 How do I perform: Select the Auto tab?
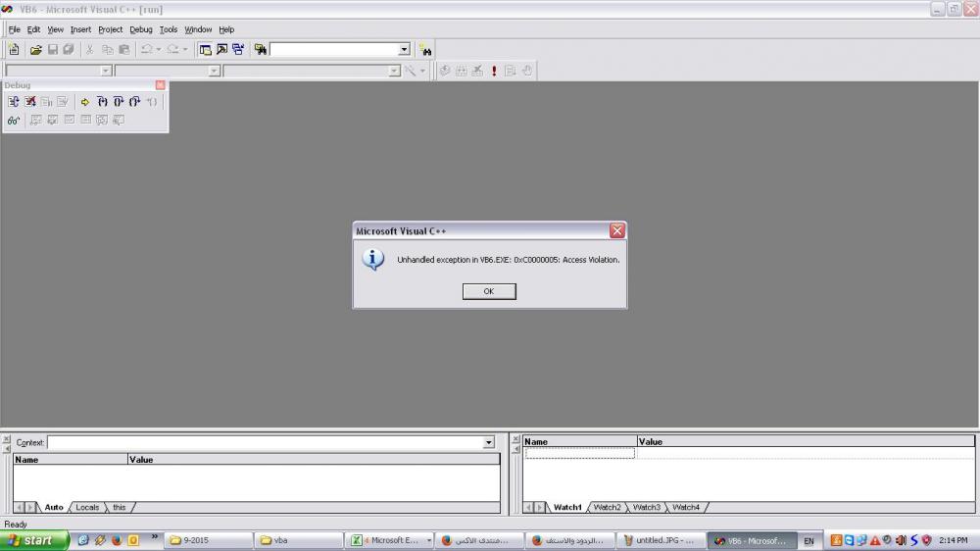tap(54, 507)
